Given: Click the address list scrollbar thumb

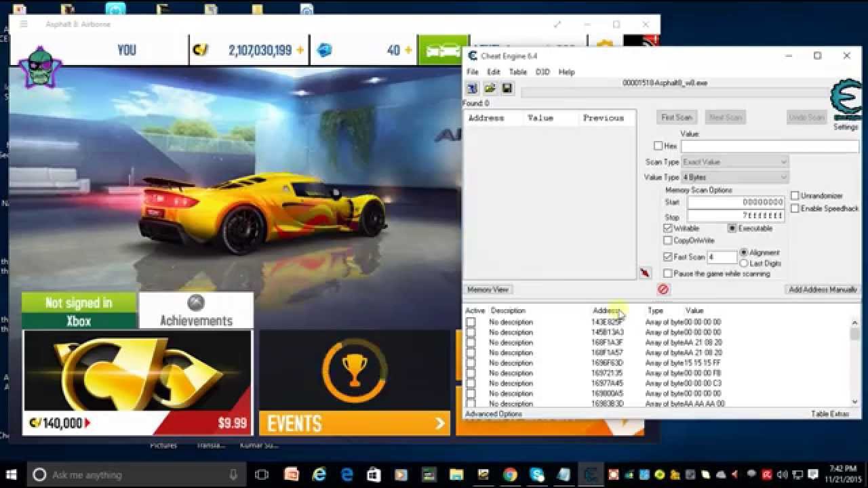Looking at the screenshot, I should pyautogui.click(x=854, y=333).
